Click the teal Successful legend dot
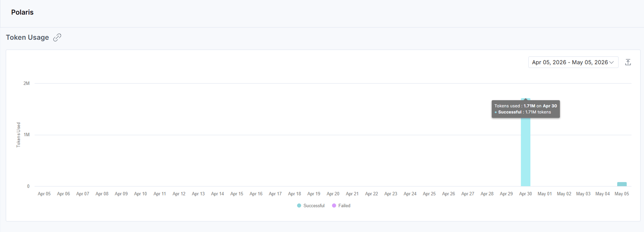 point(299,205)
